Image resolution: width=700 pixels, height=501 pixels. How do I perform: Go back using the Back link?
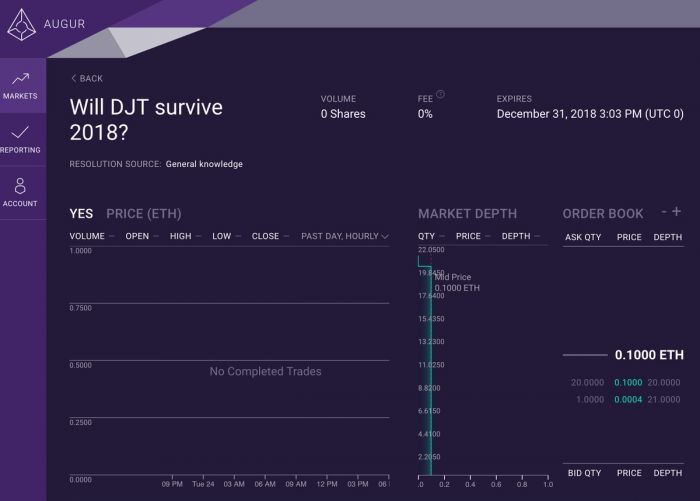(87, 79)
